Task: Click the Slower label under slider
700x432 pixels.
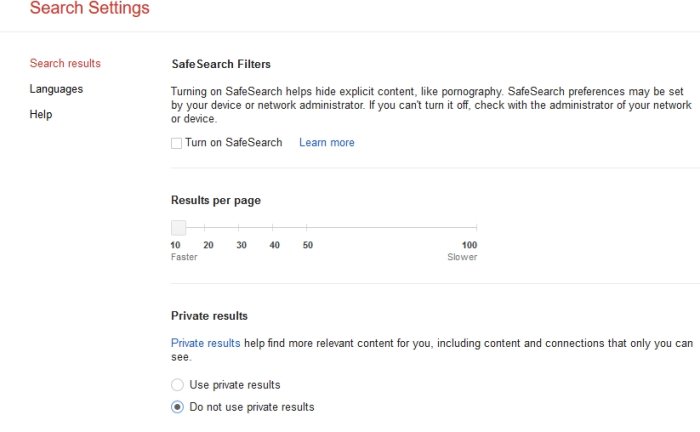Action: click(462, 257)
